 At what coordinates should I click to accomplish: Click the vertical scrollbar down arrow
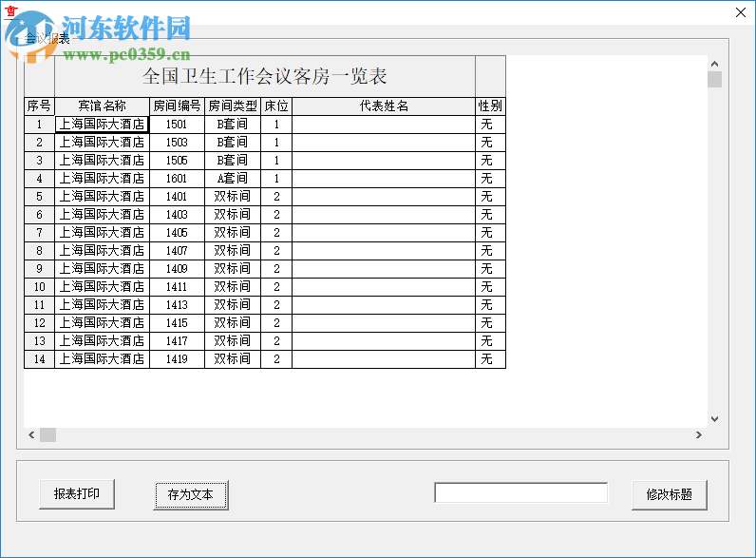coord(714,419)
